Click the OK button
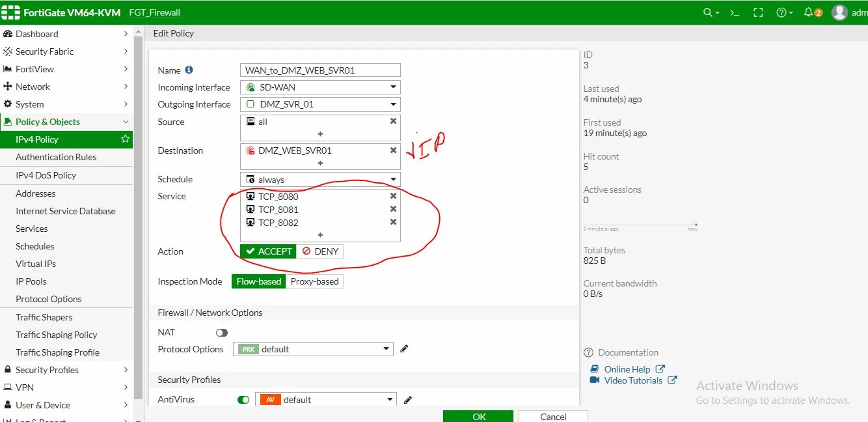The height and width of the screenshot is (422, 868). pos(478,416)
